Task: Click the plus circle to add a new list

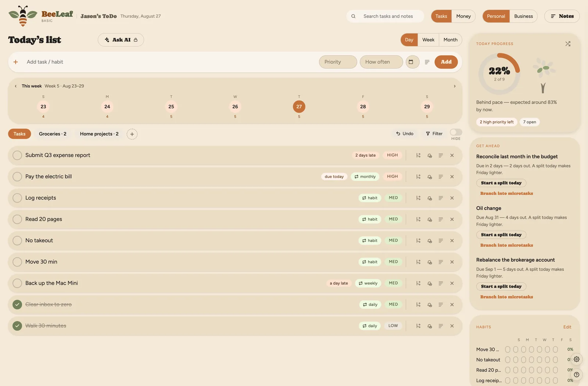Action: [x=132, y=134]
